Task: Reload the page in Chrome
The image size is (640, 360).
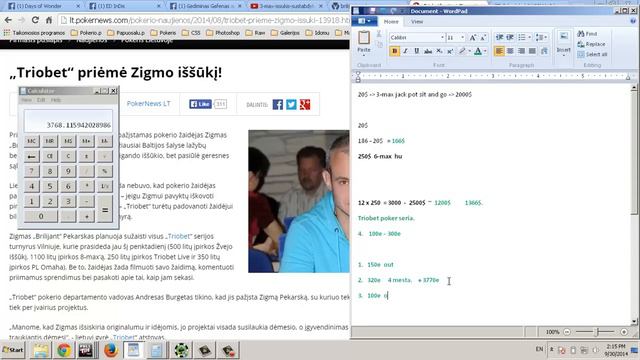Action: (x=35, y=20)
